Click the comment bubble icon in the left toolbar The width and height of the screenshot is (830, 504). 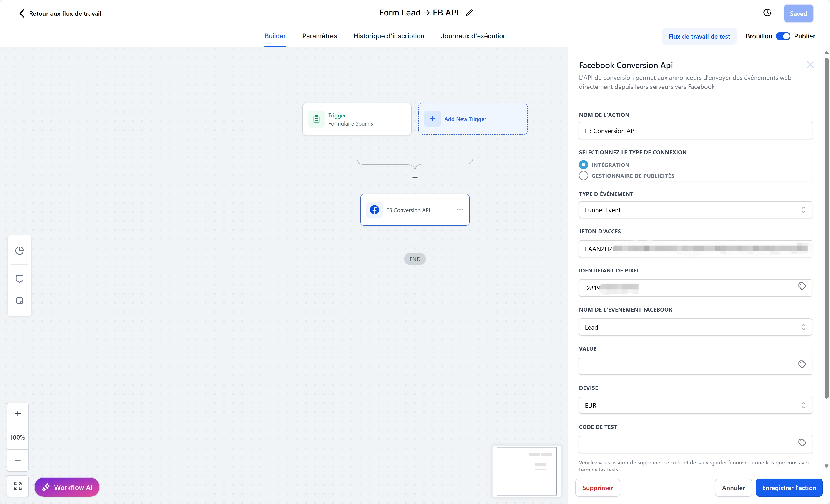(20, 279)
